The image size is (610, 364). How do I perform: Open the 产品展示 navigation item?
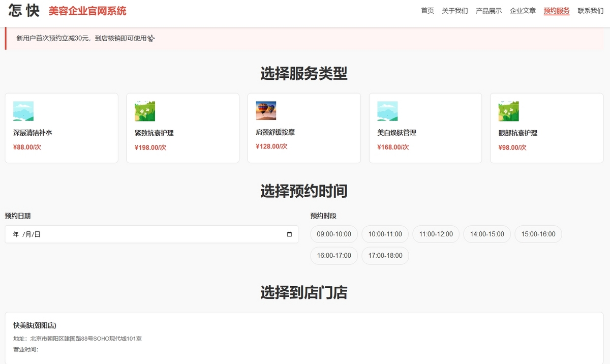point(490,10)
